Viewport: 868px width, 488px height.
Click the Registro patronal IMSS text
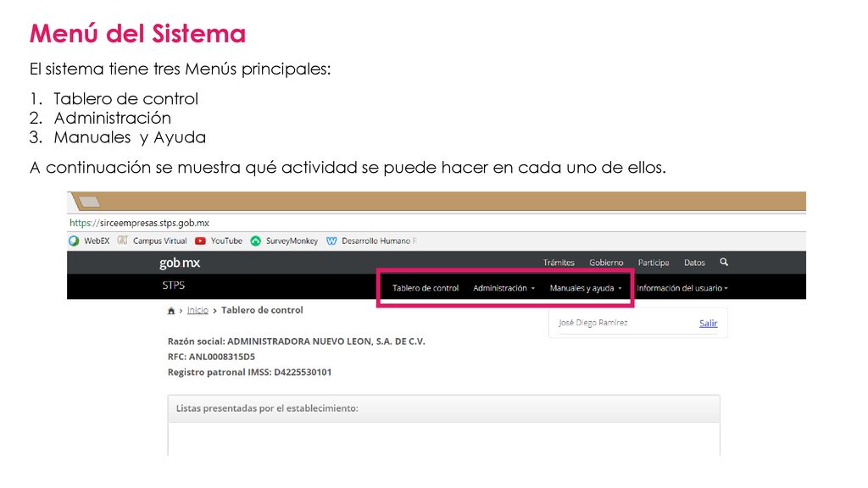[250, 373]
